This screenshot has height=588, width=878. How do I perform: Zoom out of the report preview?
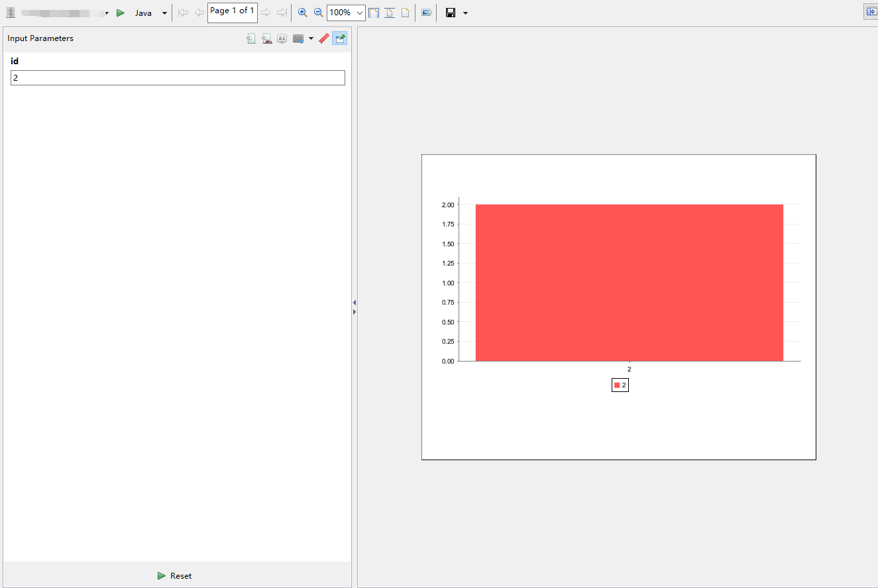click(x=318, y=13)
